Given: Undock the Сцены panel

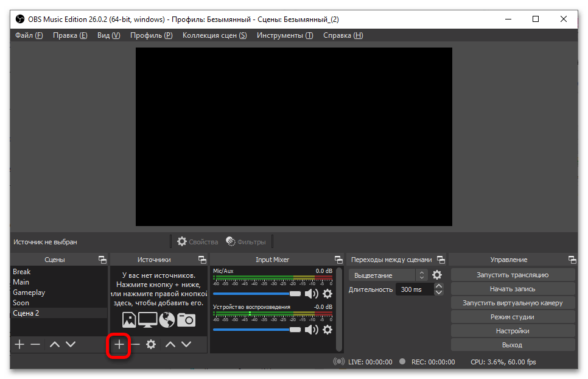Looking at the screenshot, I should point(102,260).
